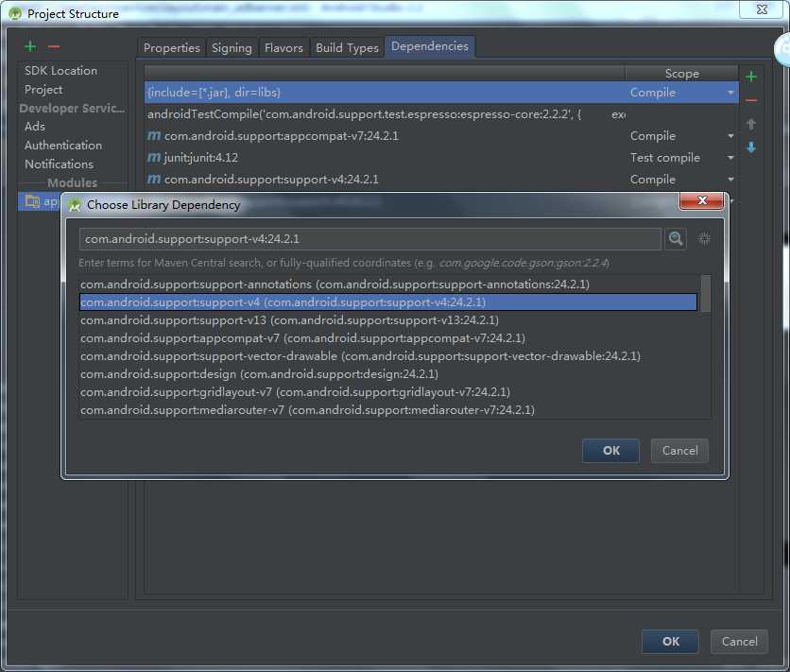Select the gridlayout-v7 library result
The height and width of the screenshot is (672, 790).
(x=388, y=392)
